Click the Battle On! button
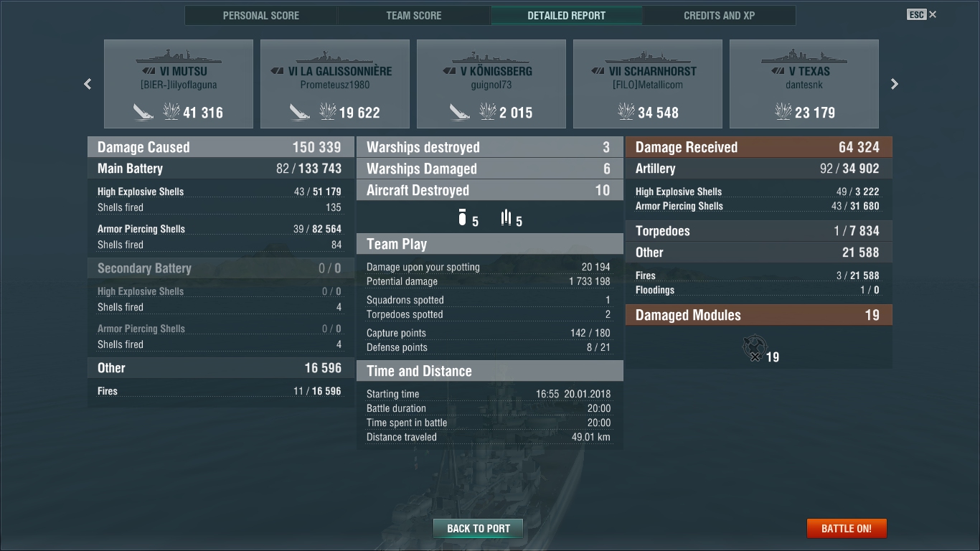Screen dimensions: 980x551 [847, 529]
